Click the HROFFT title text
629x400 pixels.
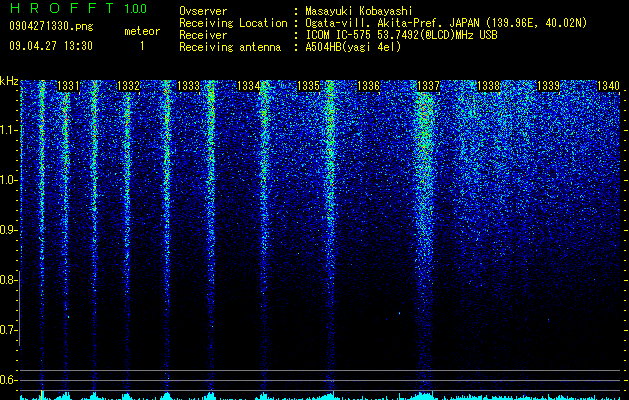(x=62, y=8)
